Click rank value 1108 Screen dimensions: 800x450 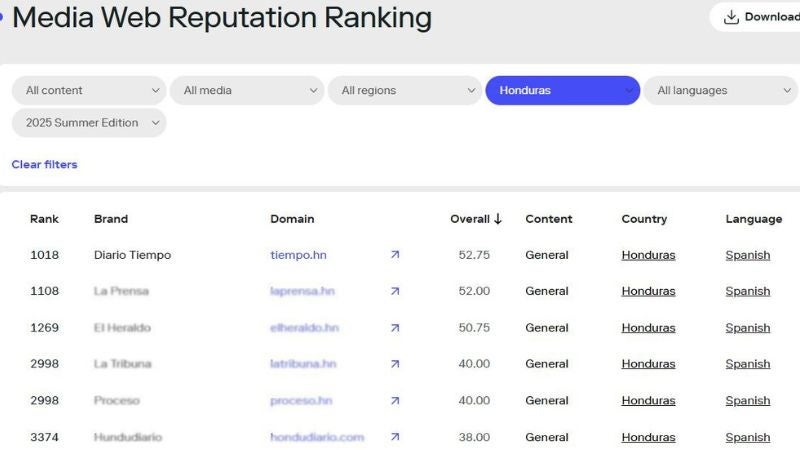44,291
